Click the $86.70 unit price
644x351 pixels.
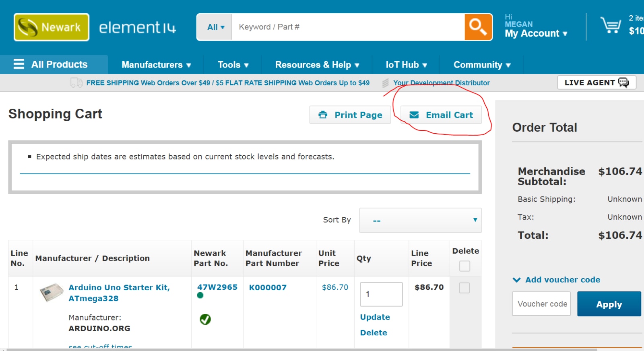coord(335,287)
